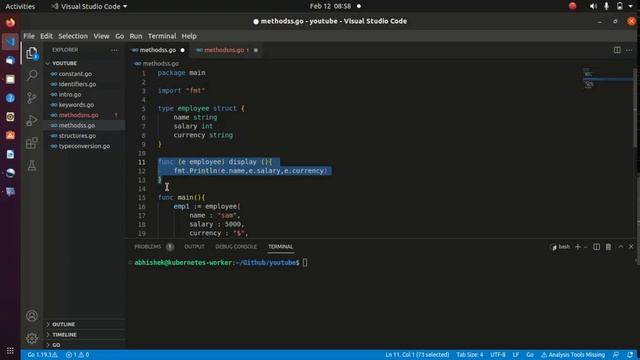Screen dimensions: 640x360
Task: Click errors and warnings counter in status bar
Action: point(78,355)
